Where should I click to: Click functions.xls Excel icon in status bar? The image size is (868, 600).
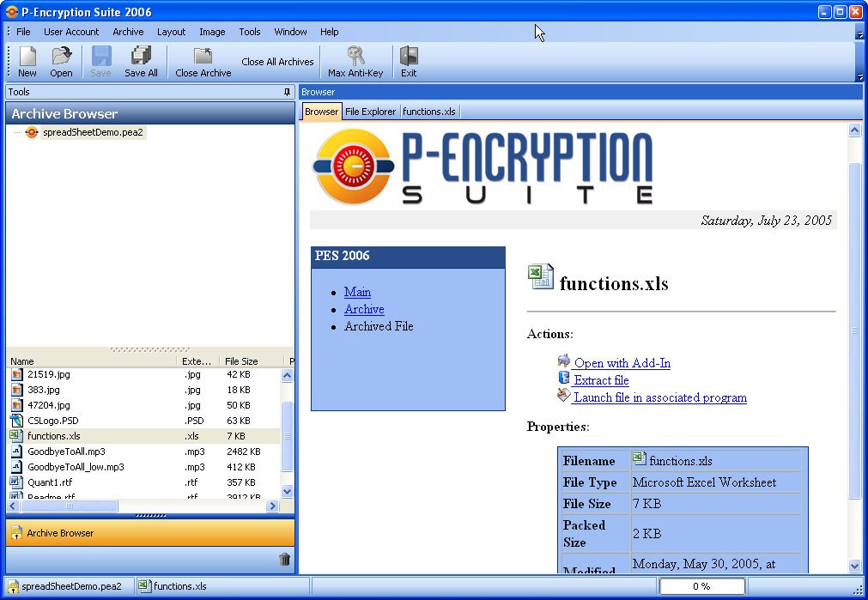[x=144, y=585]
